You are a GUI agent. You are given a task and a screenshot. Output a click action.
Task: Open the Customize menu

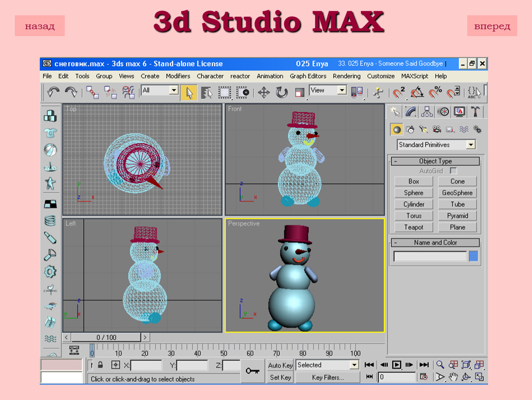click(x=381, y=76)
